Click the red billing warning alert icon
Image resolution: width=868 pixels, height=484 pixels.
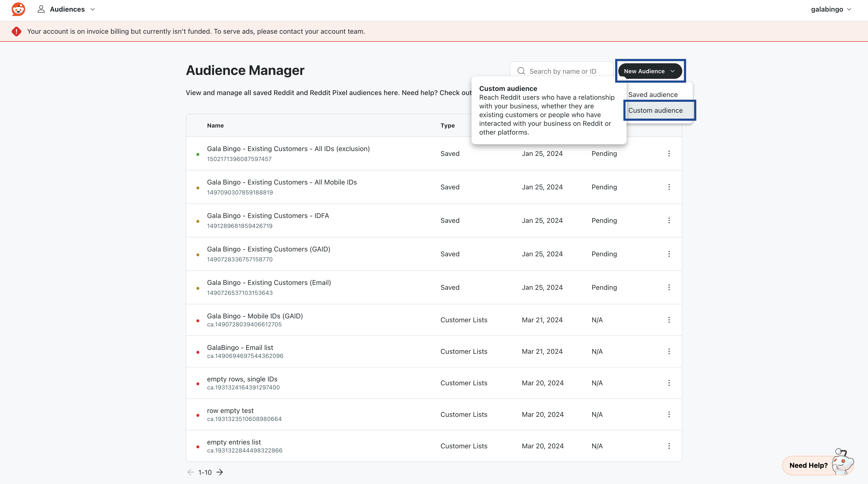coord(16,31)
